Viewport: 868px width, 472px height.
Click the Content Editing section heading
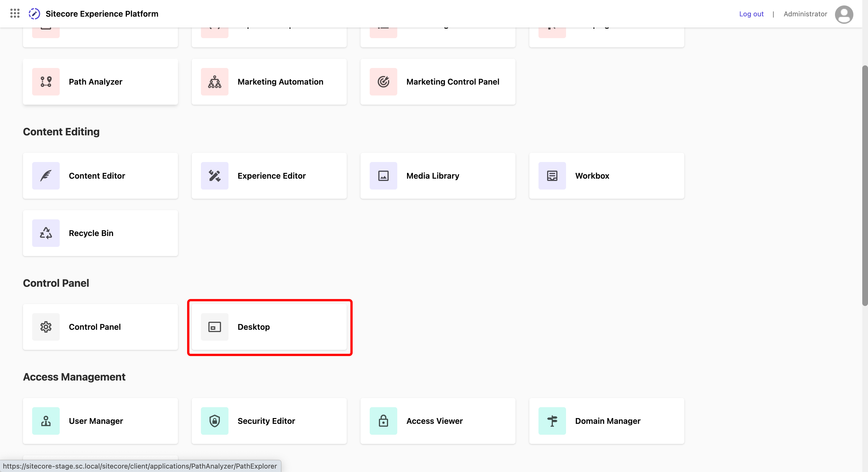coord(61,132)
